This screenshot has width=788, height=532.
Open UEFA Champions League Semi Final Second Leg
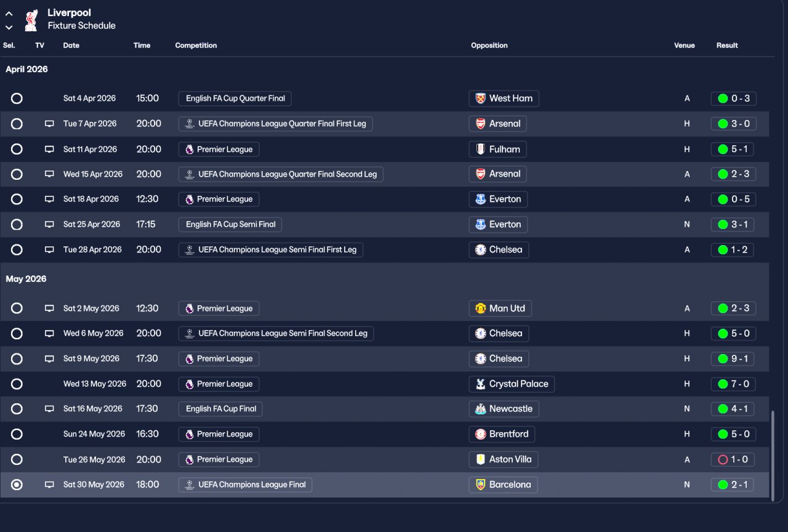(x=276, y=334)
